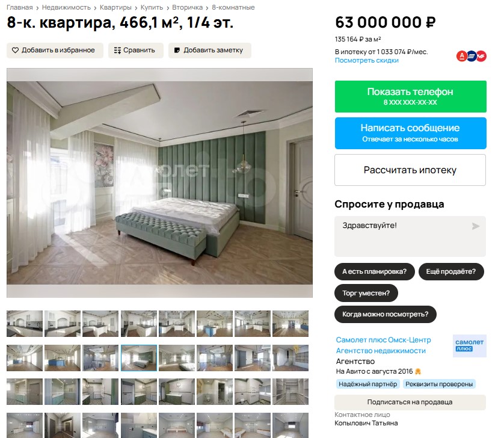Click the bank logos icon group
The height and width of the screenshot is (438, 504).
click(x=471, y=57)
